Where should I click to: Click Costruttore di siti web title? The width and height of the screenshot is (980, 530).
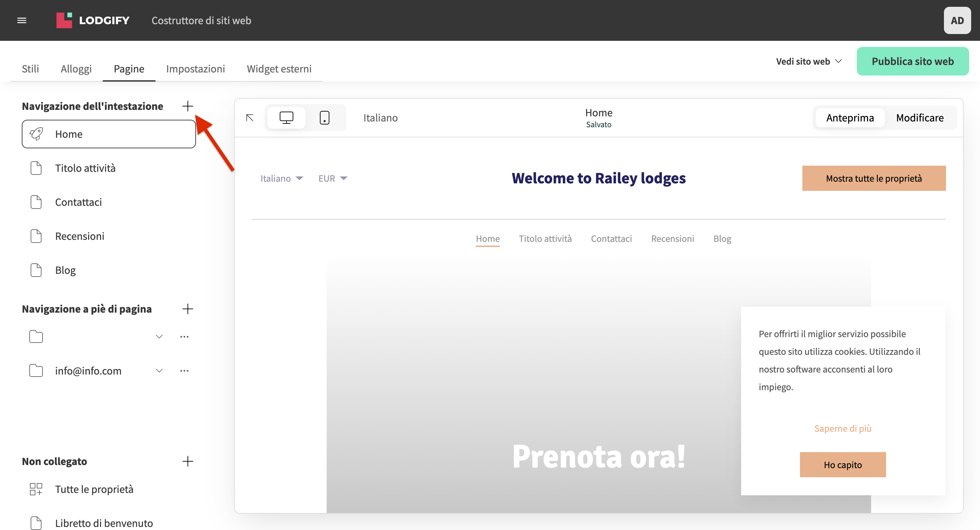[201, 20]
